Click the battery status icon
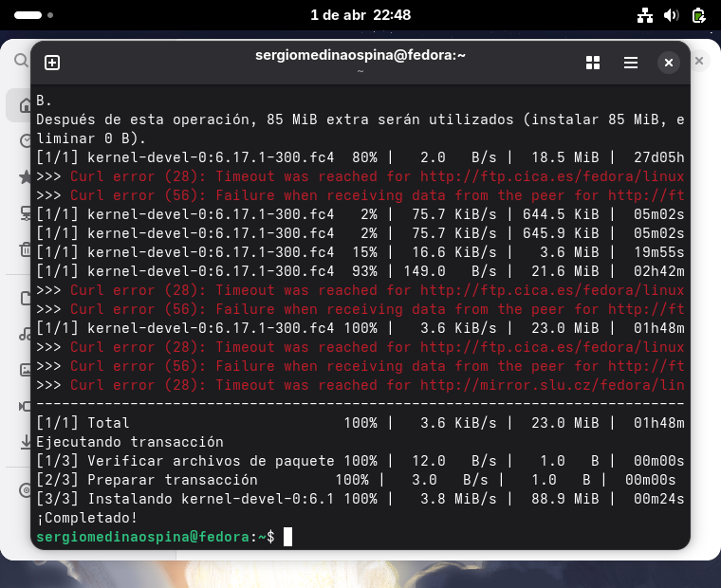 (698, 15)
